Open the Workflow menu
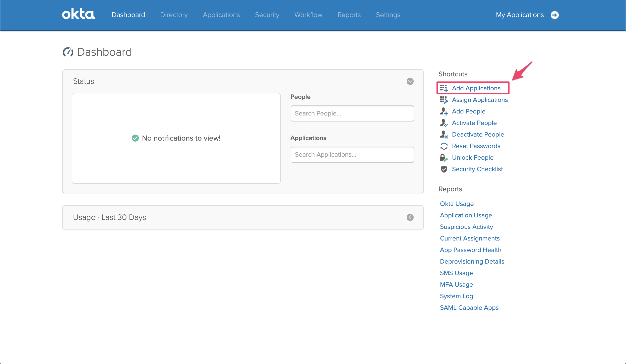 click(x=308, y=15)
